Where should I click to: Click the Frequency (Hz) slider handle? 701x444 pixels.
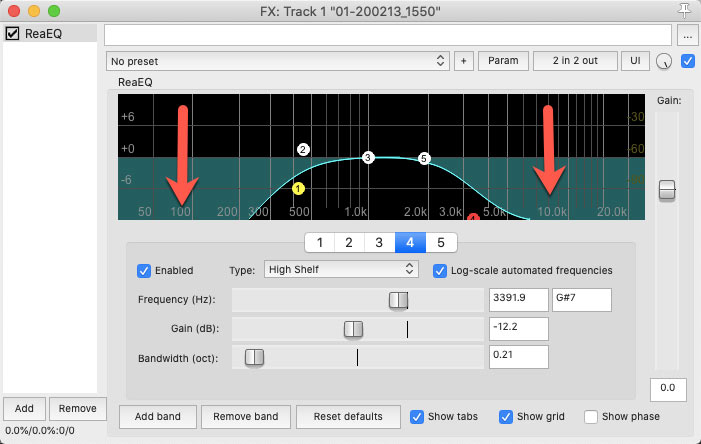pos(399,300)
